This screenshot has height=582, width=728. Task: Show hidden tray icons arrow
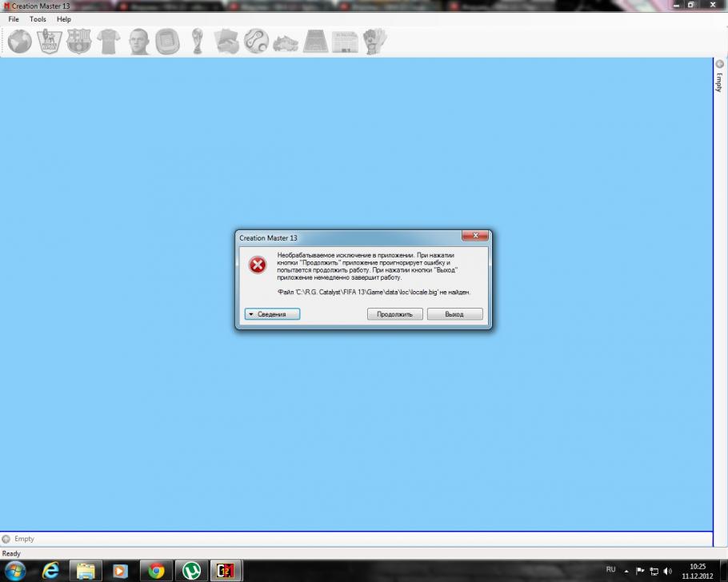[x=626, y=571]
